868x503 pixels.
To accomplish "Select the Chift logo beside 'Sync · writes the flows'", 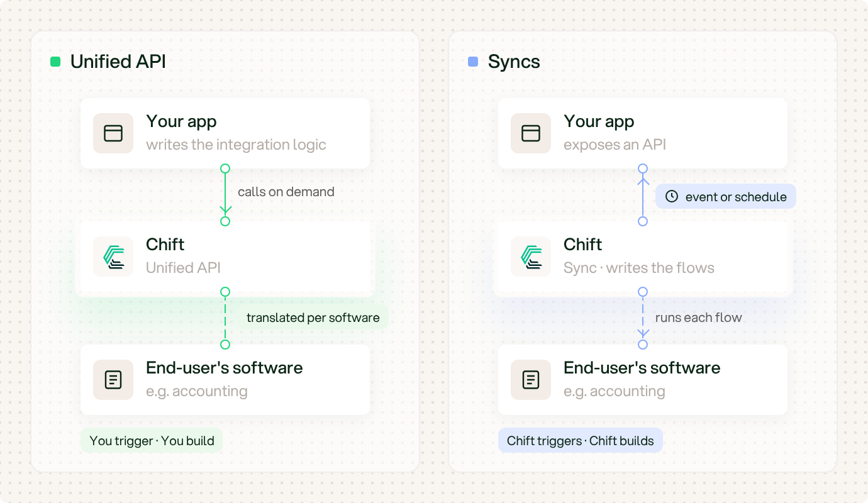I will pyautogui.click(x=531, y=257).
